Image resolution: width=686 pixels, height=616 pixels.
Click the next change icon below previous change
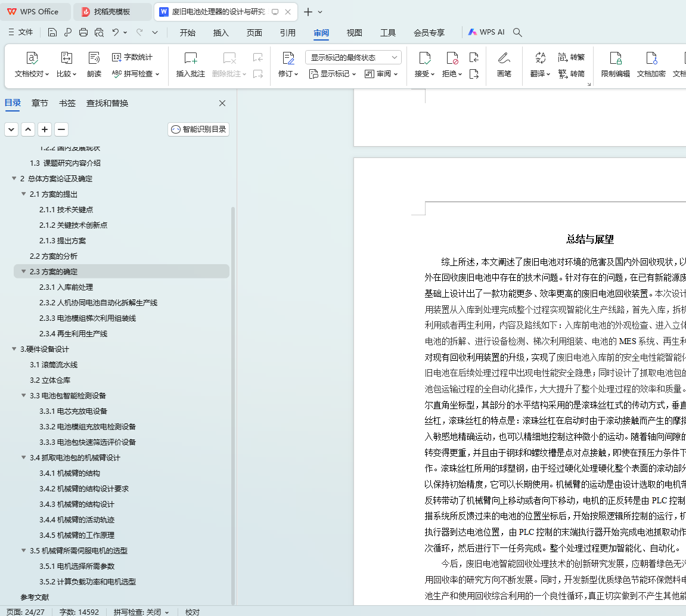474,74
